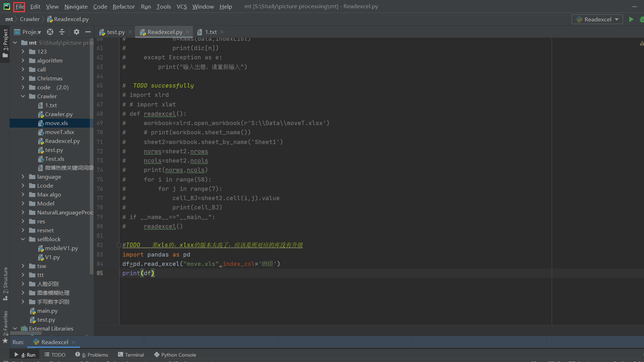Open the Refactor menu
Viewport: 644px width, 362px height.
[123, 6]
